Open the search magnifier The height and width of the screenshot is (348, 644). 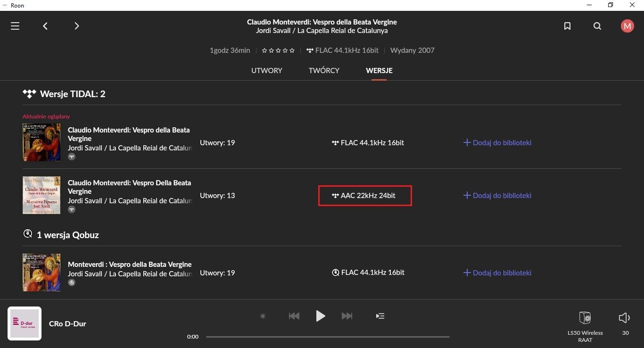point(597,26)
